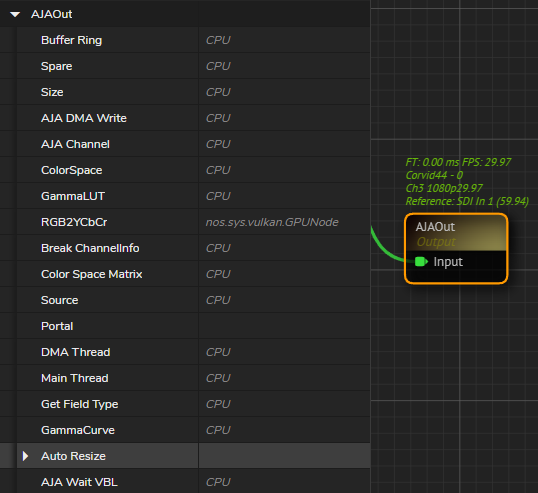Click the Reference SDI In 1 text
Viewport: 538px width, 493px height.
467,201
